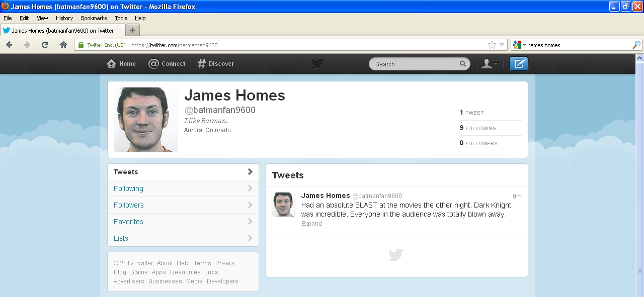This screenshot has width=644, height=297.
Task: Open the URL history dropdown arrow
Action: (502, 45)
